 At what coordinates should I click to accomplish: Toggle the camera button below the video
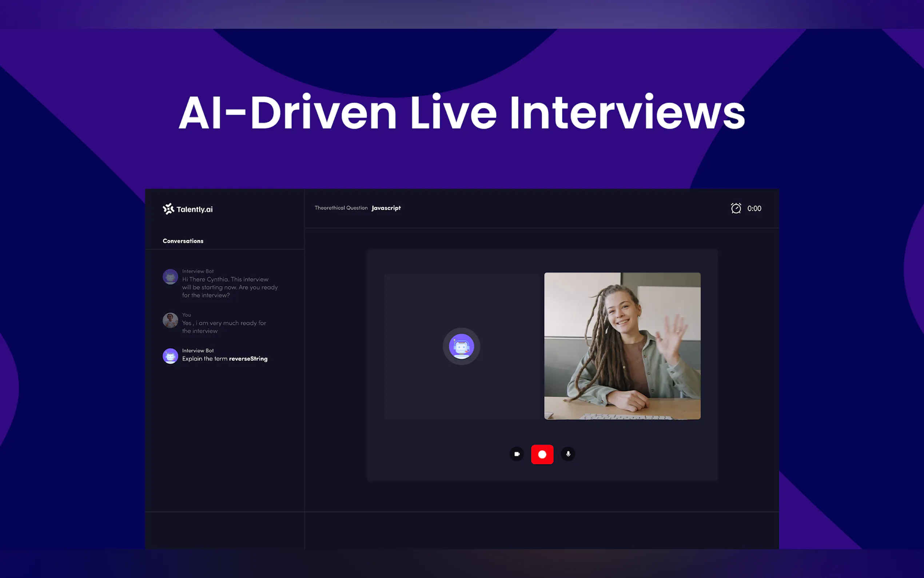pos(517,454)
